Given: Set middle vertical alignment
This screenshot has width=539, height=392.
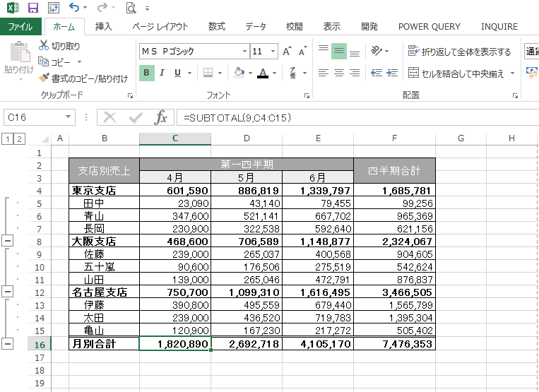Looking at the screenshot, I should click(339, 51).
